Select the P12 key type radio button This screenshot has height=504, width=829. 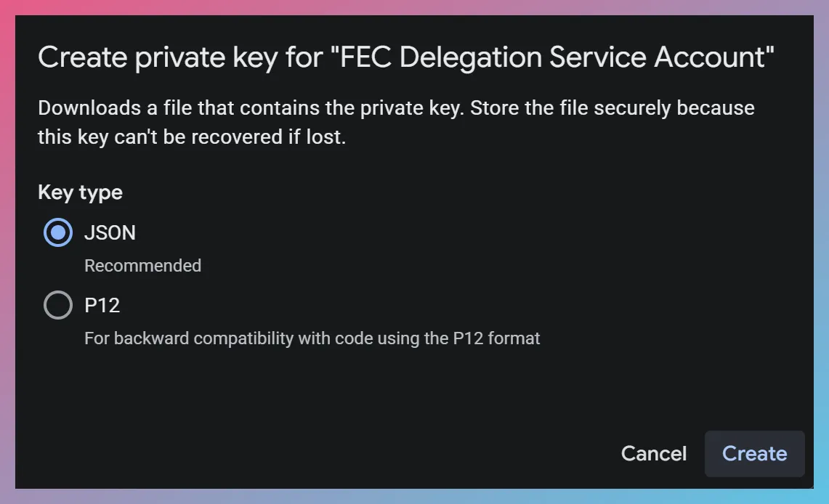click(58, 306)
